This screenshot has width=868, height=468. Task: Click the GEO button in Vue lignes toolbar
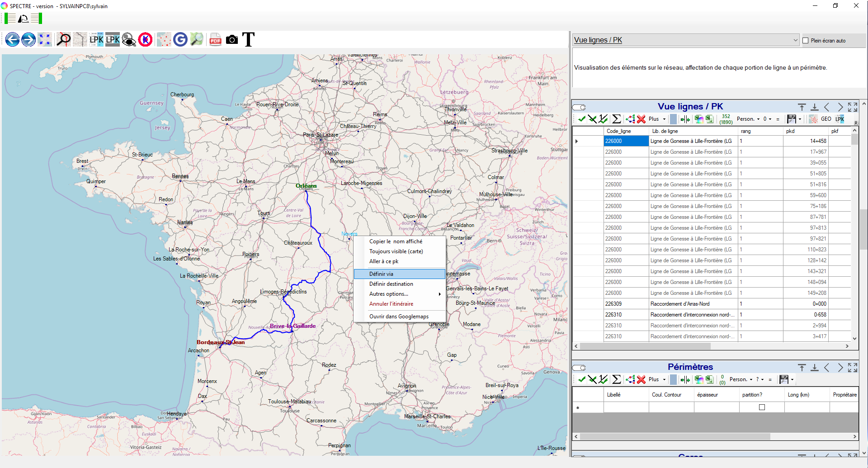tap(826, 119)
